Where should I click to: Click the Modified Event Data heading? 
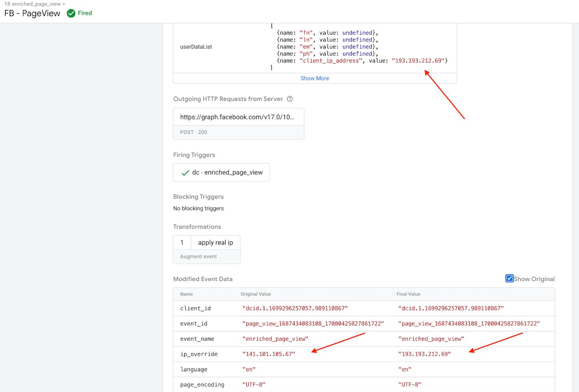(203, 279)
